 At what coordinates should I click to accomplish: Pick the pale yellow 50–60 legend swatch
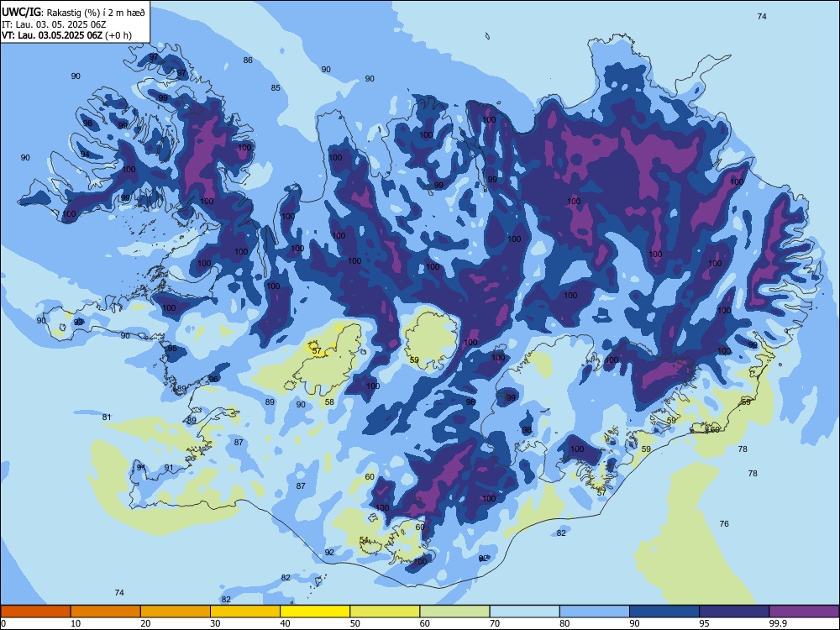click(385, 612)
